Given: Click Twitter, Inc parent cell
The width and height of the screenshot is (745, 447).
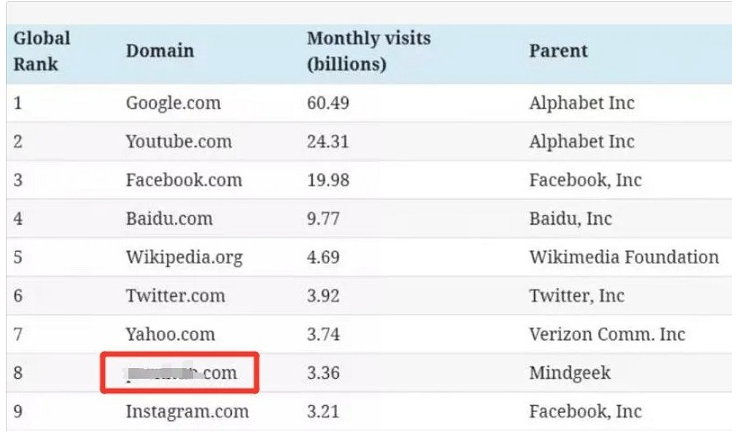Looking at the screenshot, I should point(577,296).
